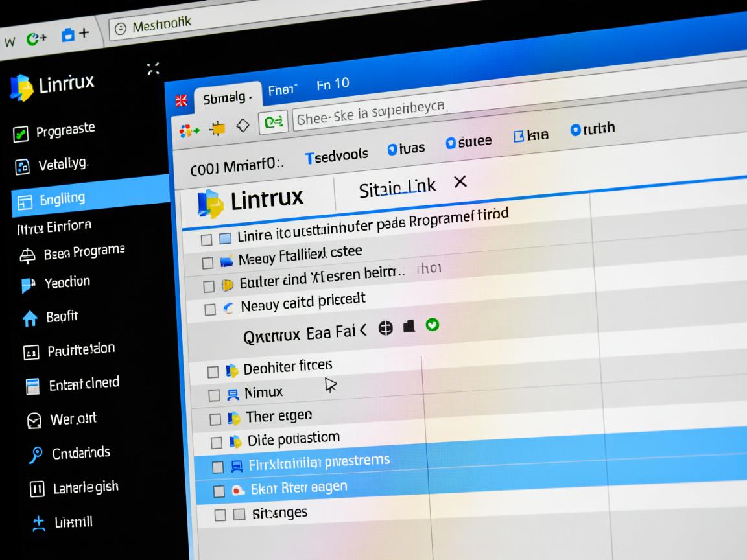Click the Linrrux logo icon in sidebar

(x=21, y=87)
